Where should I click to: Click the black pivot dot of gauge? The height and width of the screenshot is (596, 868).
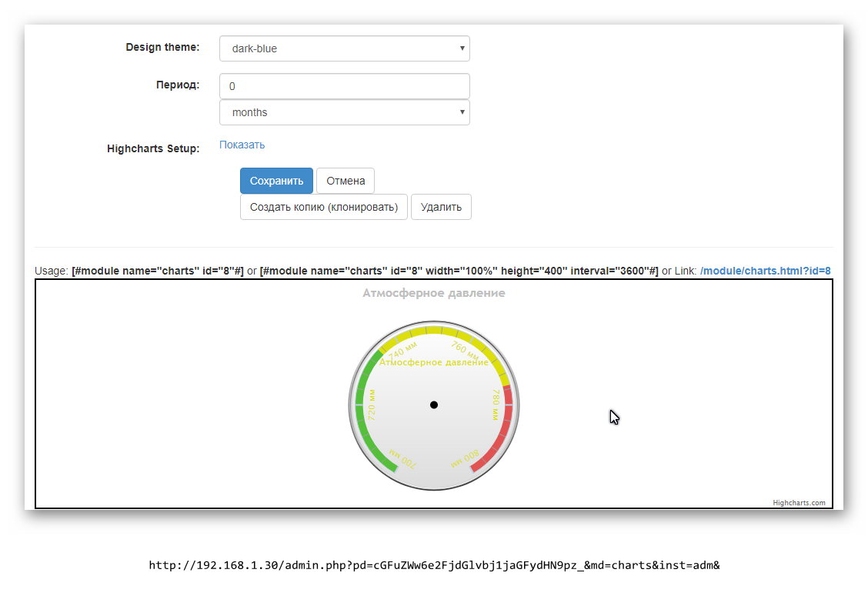434,405
